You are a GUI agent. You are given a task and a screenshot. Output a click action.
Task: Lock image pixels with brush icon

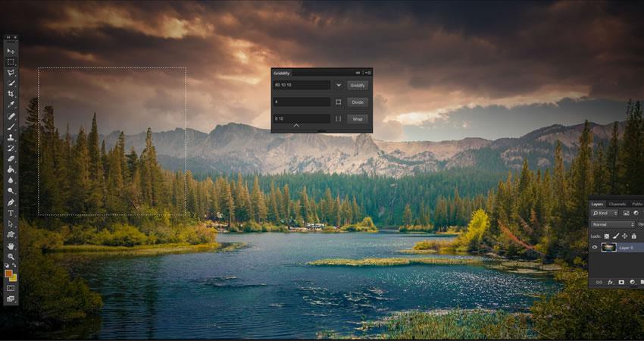tap(616, 236)
